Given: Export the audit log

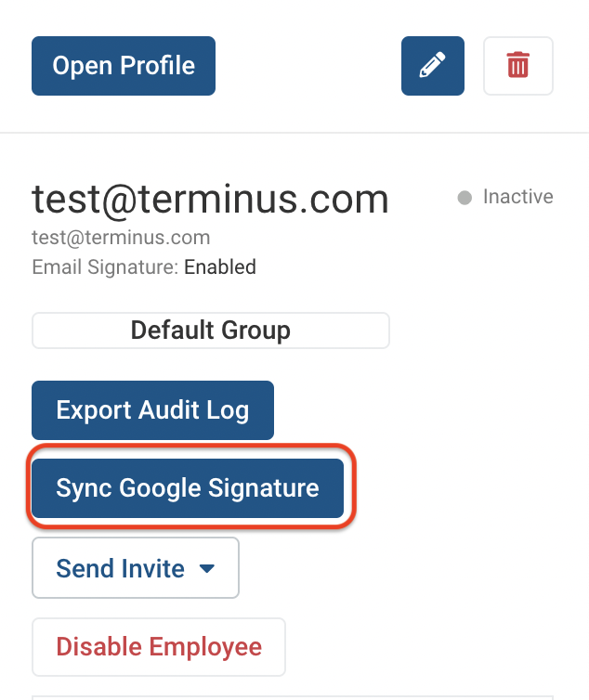Looking at the screenshot, I should [153, 410].
